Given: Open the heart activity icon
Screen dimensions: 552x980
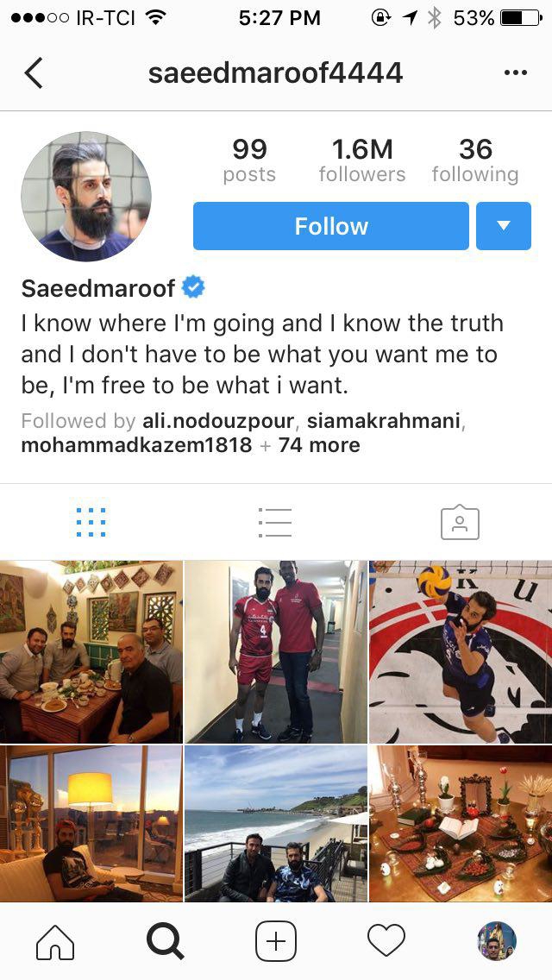Looking at the screenshot, I should 386,941.
